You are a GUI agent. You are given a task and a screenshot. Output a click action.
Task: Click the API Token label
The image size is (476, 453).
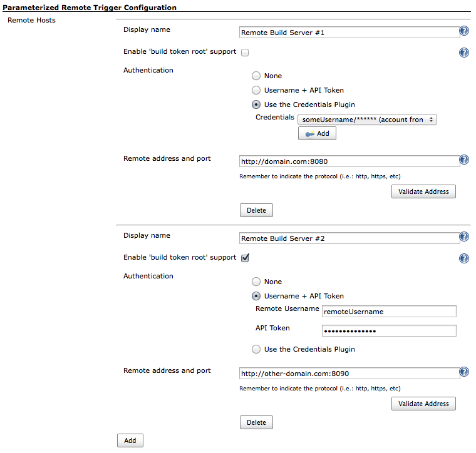[272, 328]
